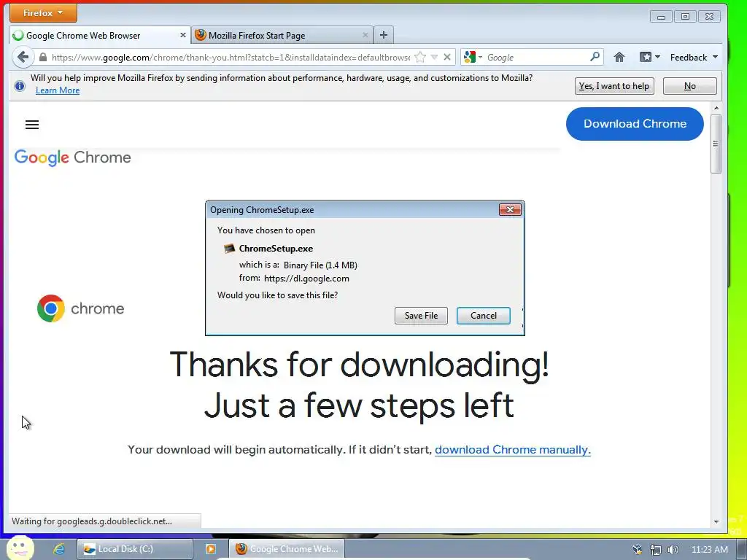
Task: Open the hamburger menu on Chrome page
Action: (x=32, y=125)
